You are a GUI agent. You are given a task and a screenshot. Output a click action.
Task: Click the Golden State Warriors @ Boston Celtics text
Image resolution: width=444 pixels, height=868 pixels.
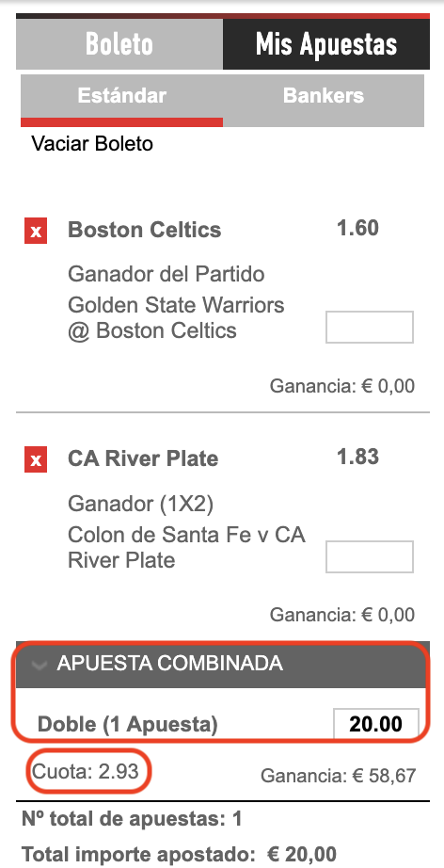[176, 318]
